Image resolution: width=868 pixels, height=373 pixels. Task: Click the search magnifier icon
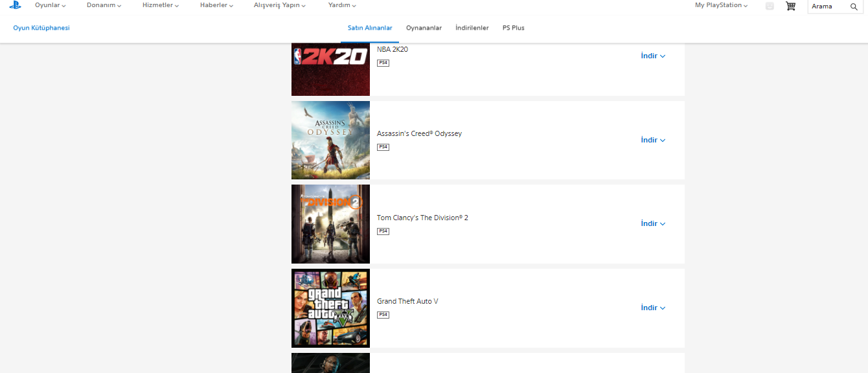tap(854, 6)
